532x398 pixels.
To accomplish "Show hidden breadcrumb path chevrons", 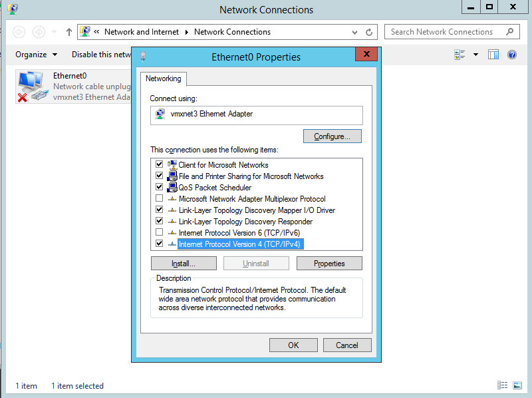I will [x=96, y=31].
